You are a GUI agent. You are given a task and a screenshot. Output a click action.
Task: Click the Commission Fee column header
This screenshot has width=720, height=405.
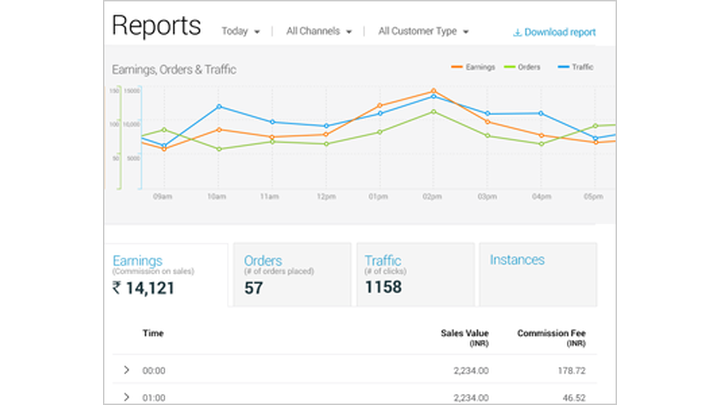pos(551,338)
